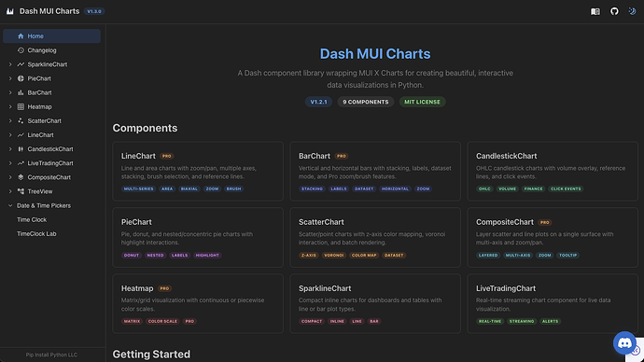Click the V1.3.0 badge in header
Image resolution: width=644 pixels, height=362 pixels.
(x=94, y=11)
